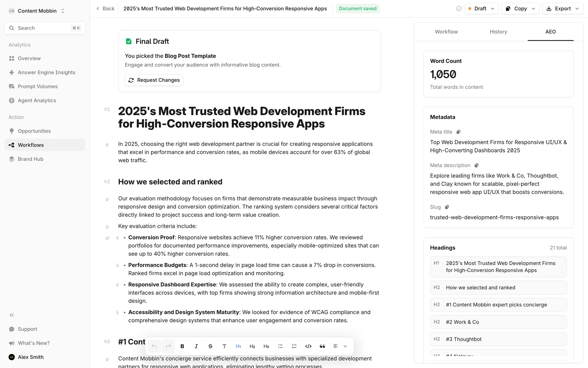Image resolution: width=588 pixels, height=368 pixels.
Task: Apply italic formatting
Action: [196, 346]
